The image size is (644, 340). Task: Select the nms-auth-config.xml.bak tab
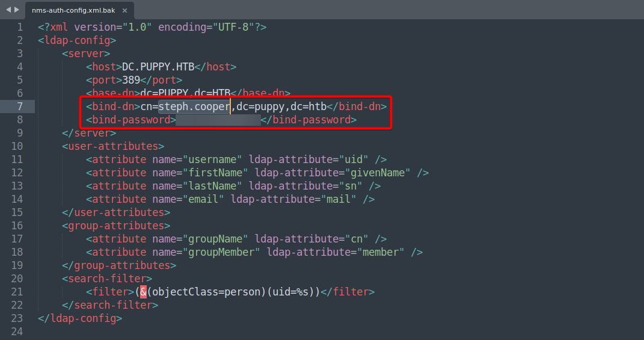(72, 10)
